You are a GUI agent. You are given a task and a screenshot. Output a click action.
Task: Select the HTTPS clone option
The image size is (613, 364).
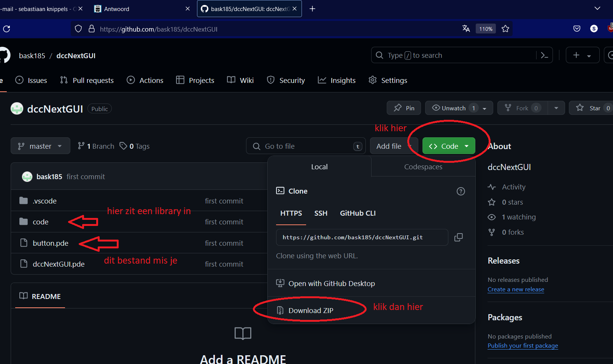pos(291,213)
